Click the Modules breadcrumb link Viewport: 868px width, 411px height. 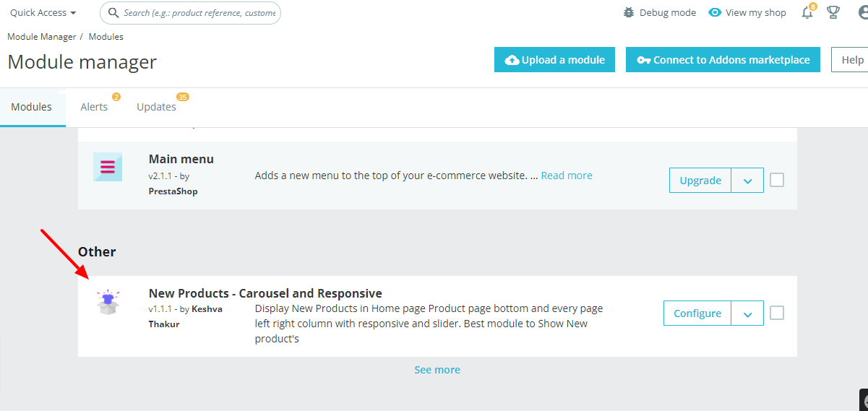pos(106,36)
